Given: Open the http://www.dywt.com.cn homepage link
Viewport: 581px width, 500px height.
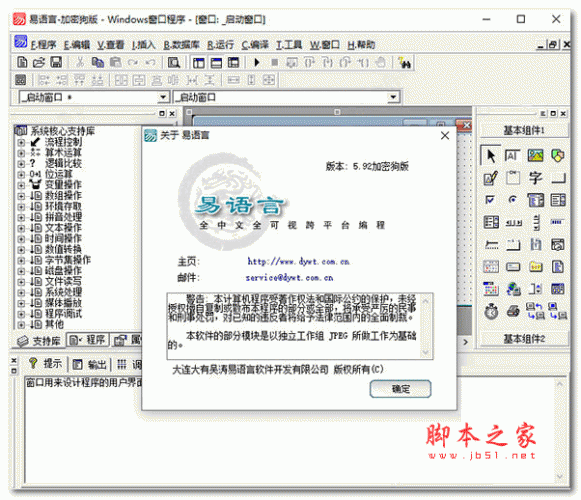Looking at the screenshot, I should pos(299,262).
